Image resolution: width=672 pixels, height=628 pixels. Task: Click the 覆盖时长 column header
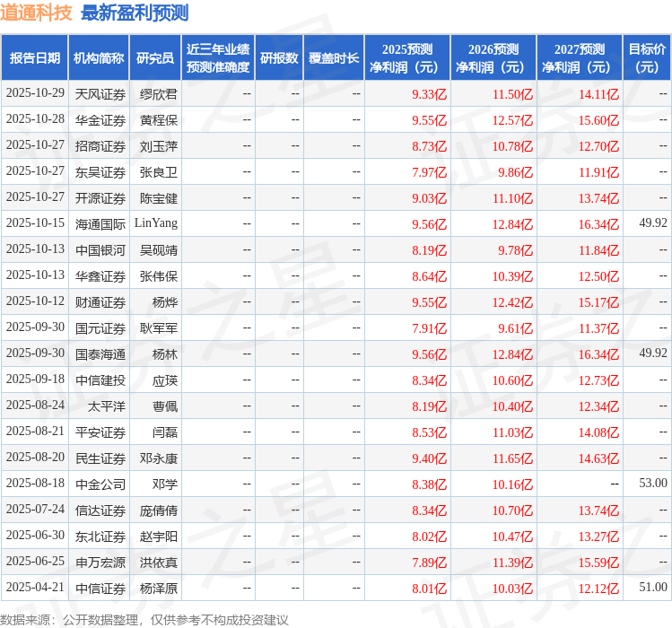point(334,58)
